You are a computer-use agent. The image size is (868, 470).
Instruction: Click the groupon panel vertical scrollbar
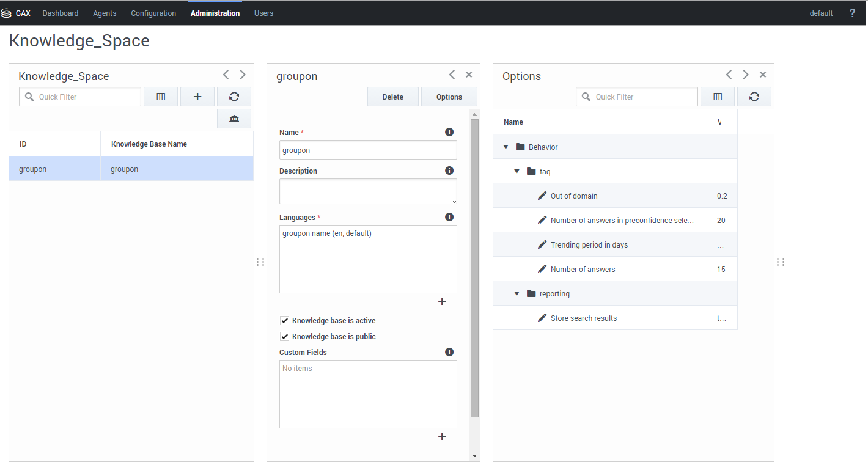[475, 269]
